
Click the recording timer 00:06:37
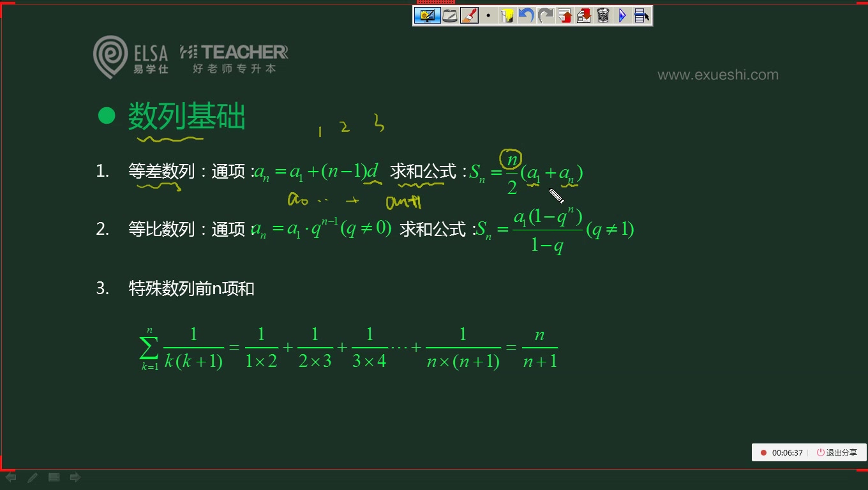pyautogui.click(x=787, y=452)
